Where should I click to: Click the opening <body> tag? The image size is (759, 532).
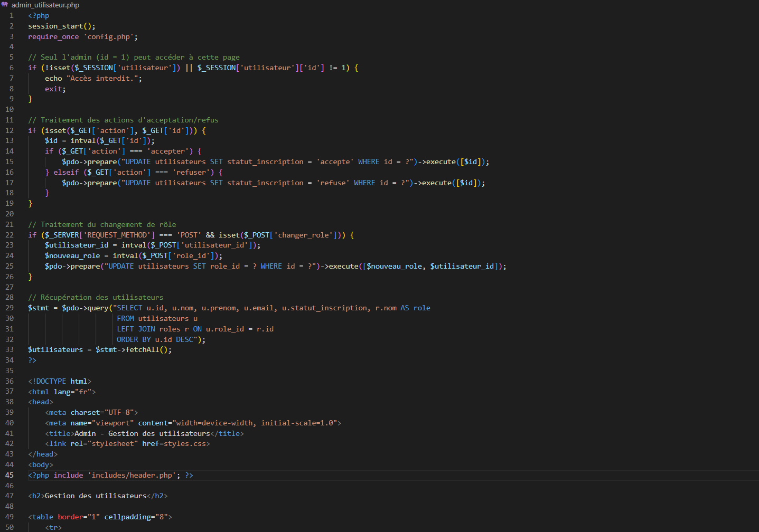(41, 465)
